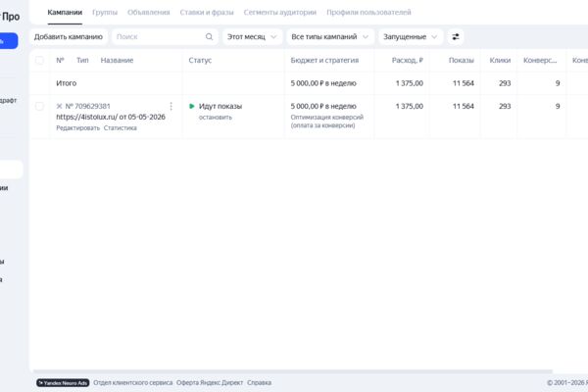Open Оферта Яндекс Директ footer link
Image resolution: width=588 pixels, height=392 pixels.
(x=210, y=383)
